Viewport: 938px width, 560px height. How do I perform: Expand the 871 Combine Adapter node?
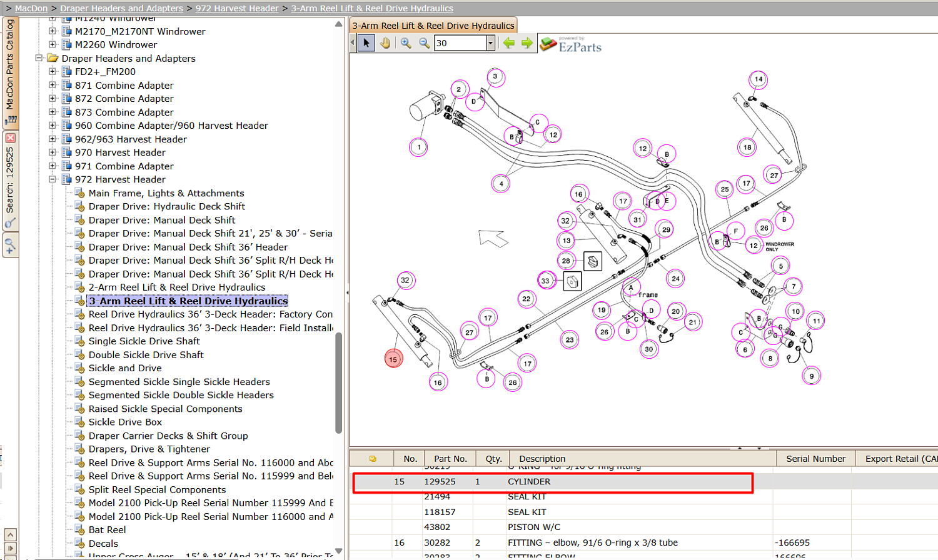[x=53, y=85]
